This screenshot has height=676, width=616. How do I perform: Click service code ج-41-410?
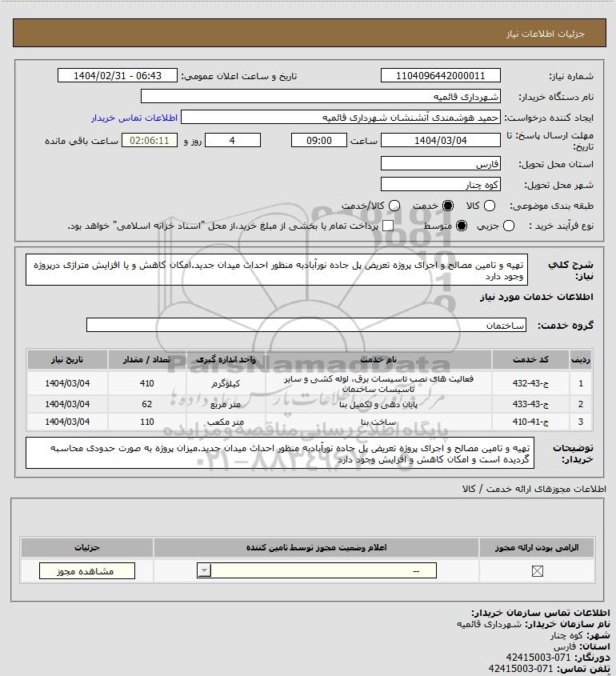coord(530,422)
